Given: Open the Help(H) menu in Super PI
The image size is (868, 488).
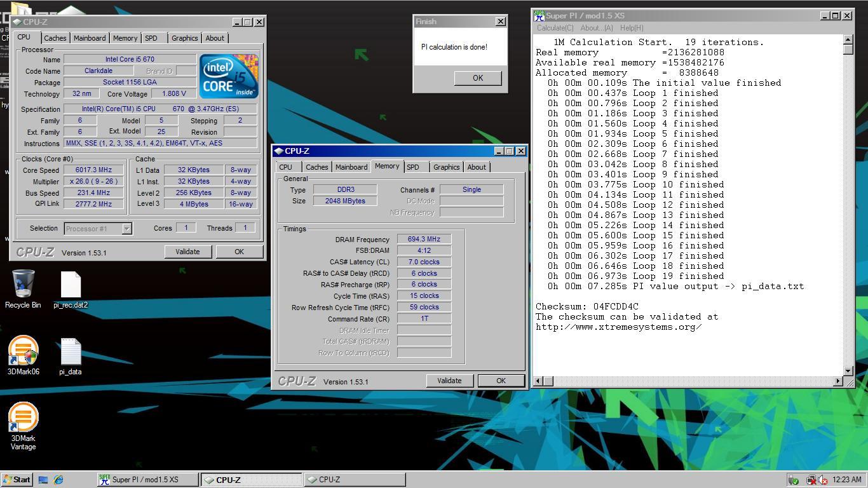Looking at the screenshot, I should click(632, 28).
